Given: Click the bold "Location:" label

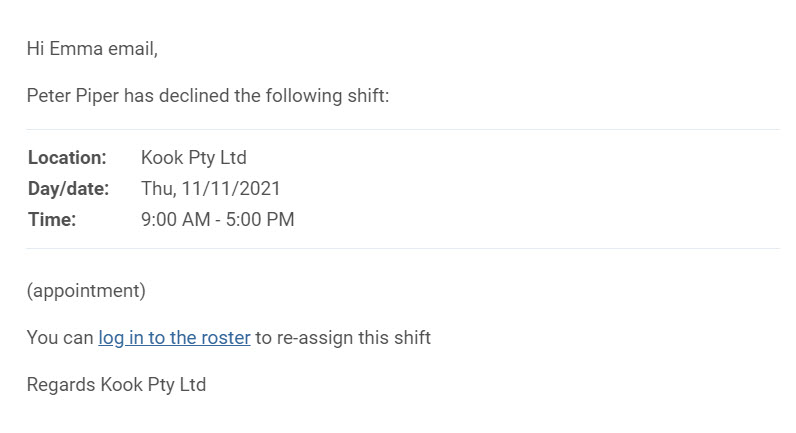Looking at the screenshot, I should 67,158.
